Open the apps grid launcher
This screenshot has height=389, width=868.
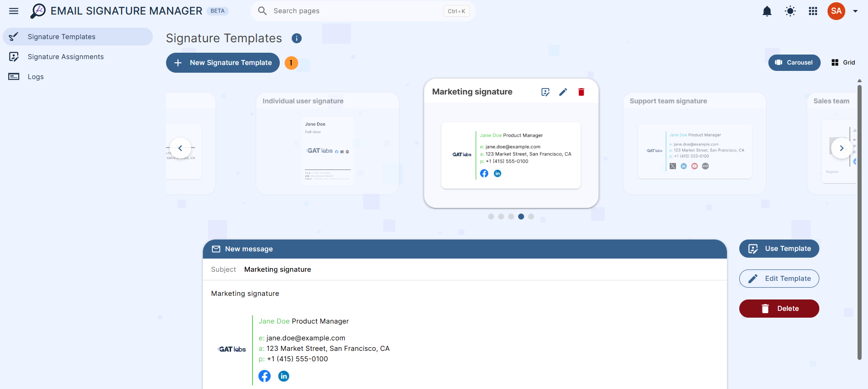tap(813, 11)
